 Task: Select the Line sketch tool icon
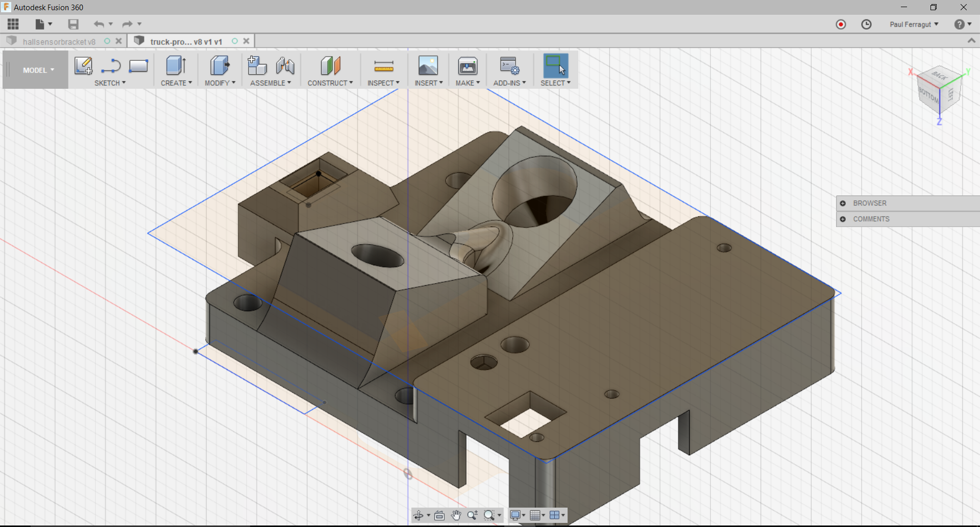[x=111, y=66]
